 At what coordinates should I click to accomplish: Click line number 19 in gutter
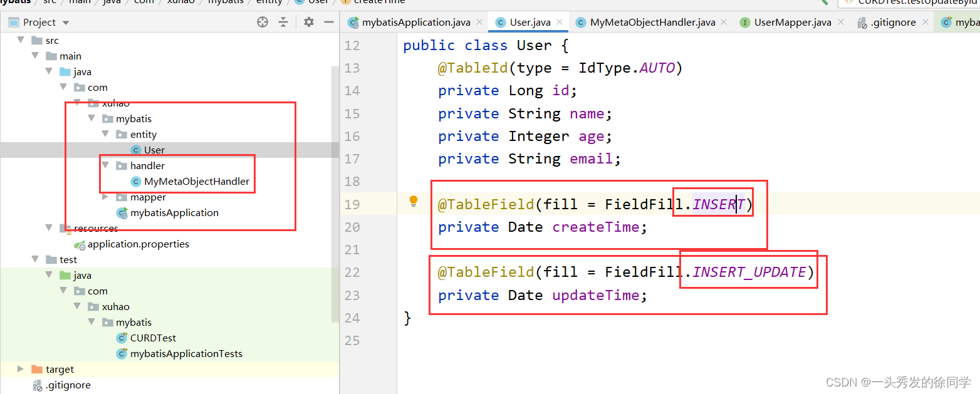click(x=352, y=204)
